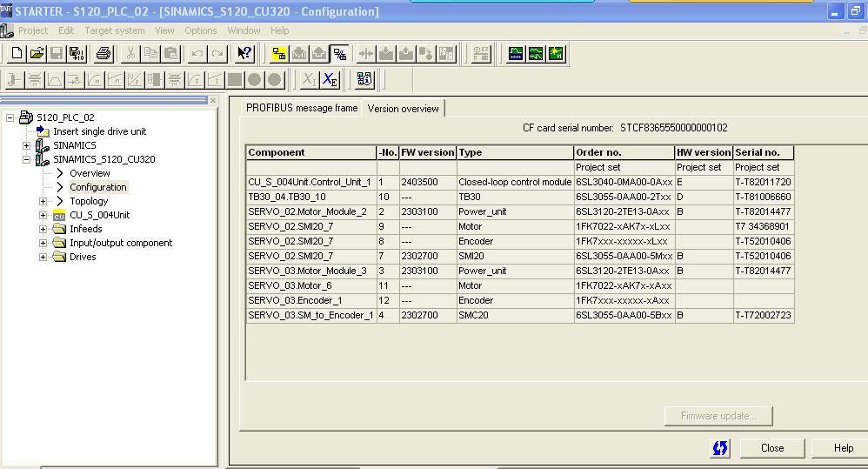This screenshot has width=868, height=469.
Task: Select the Version overview tab
Action: coord(403,109)
